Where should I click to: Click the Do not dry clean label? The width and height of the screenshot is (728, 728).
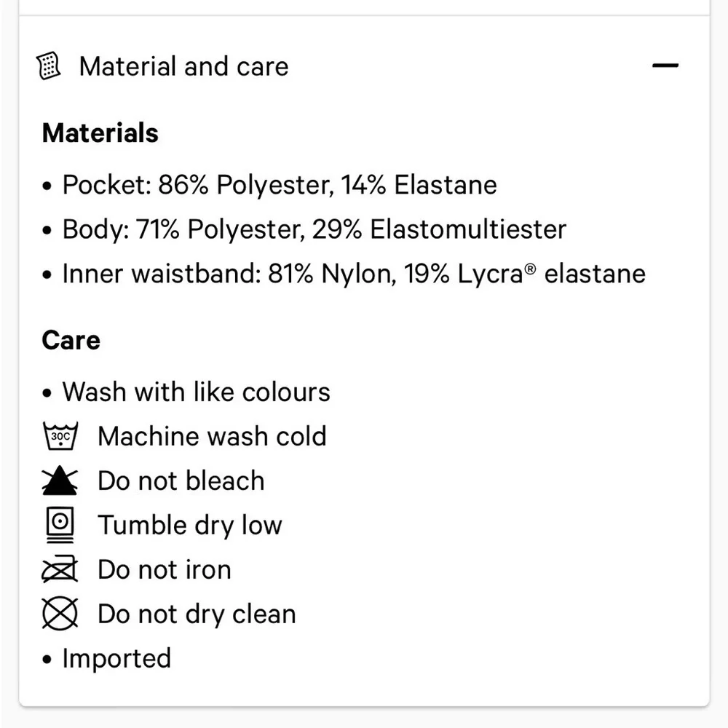click(x=197, y=614)
